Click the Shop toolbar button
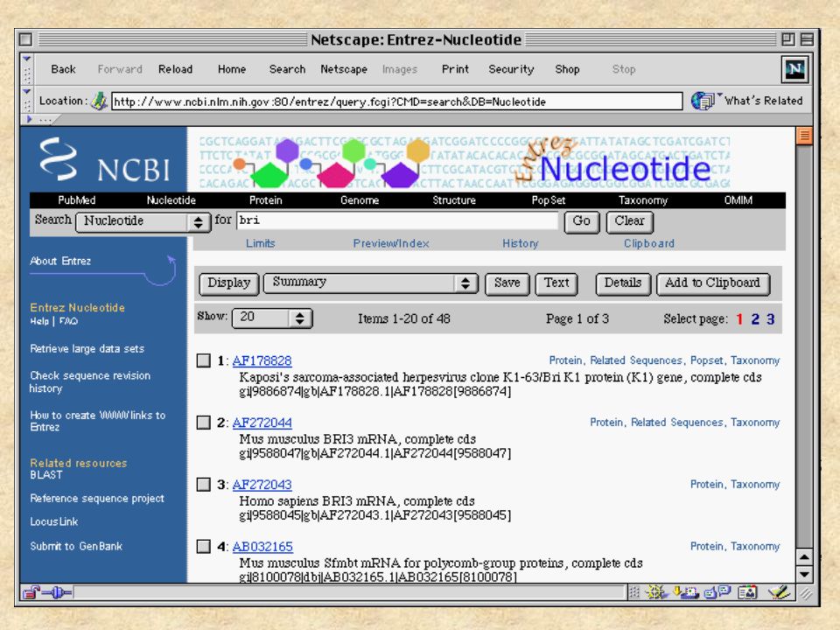Screen dimensions: 840x630 click(x=567, y=69)
